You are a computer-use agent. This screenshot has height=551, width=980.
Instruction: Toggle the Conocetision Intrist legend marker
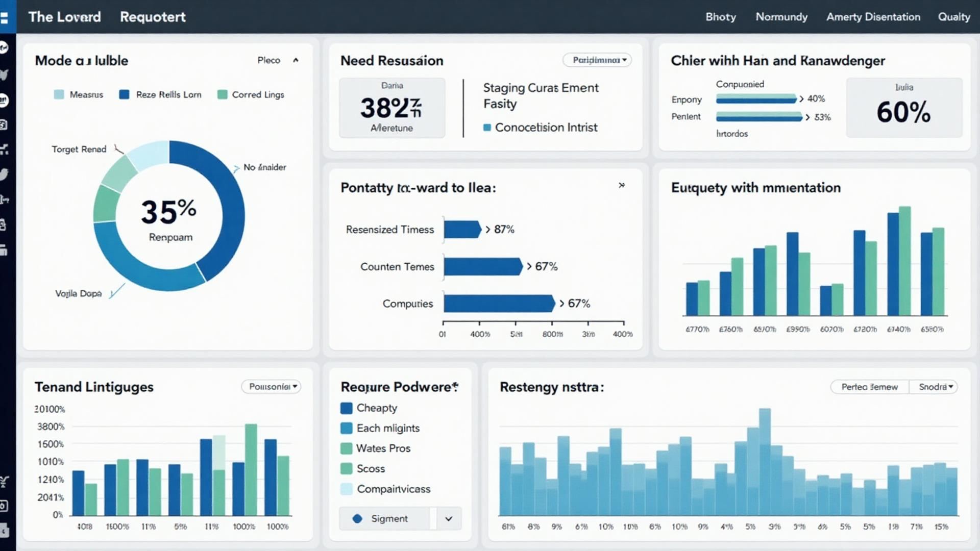pyautogui.click(x=487, y=128)
